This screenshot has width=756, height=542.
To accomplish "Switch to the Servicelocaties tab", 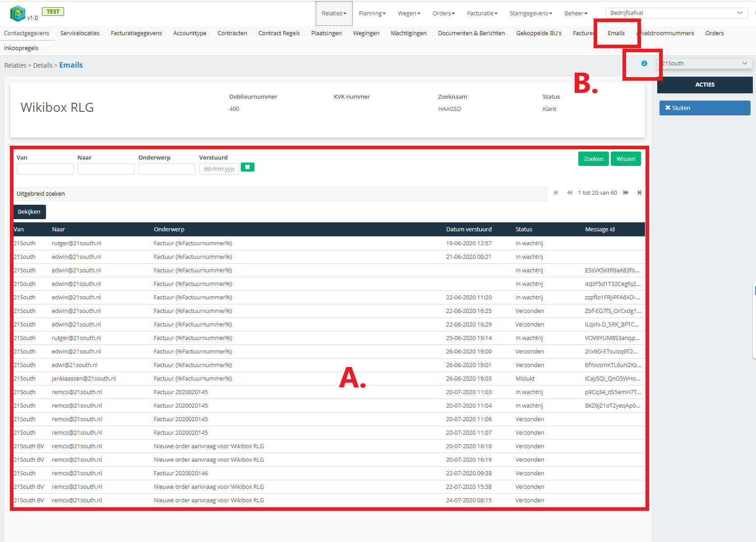I will pos(80,33).
